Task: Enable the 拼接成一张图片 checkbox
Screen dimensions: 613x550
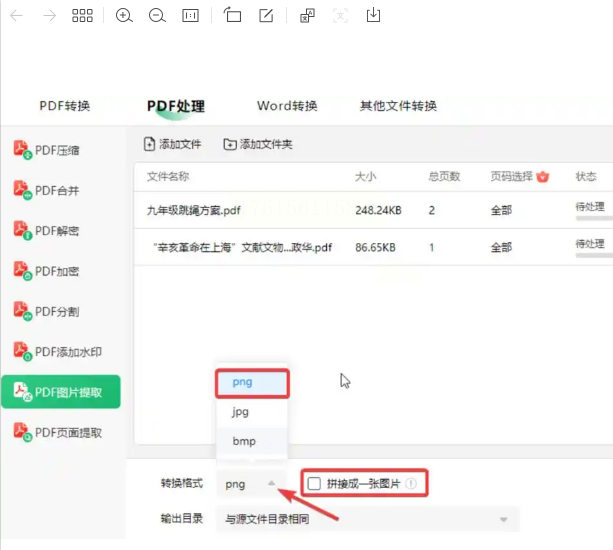Action: pyautogui.click(x=314, y=484)
